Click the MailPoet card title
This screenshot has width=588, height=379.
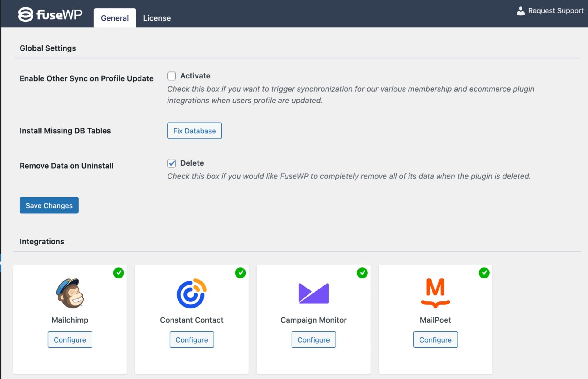pos(435,320)
